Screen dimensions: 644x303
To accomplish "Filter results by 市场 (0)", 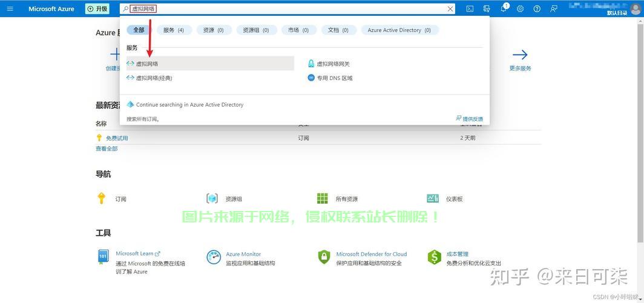I will point(298,30).
